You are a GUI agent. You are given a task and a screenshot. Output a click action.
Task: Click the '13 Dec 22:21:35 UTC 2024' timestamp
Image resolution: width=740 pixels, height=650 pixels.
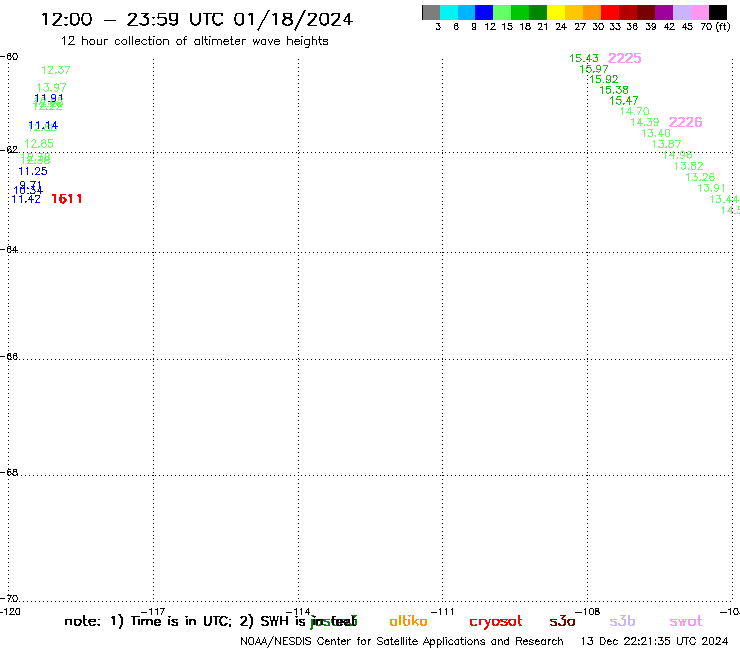(x=655, y=641)
